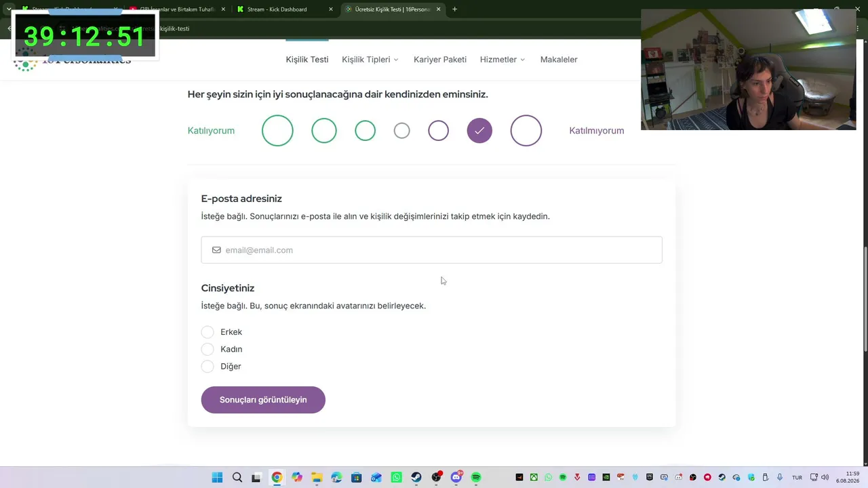Open the taskbar clock showing 11:59

(x=847, y=477)
